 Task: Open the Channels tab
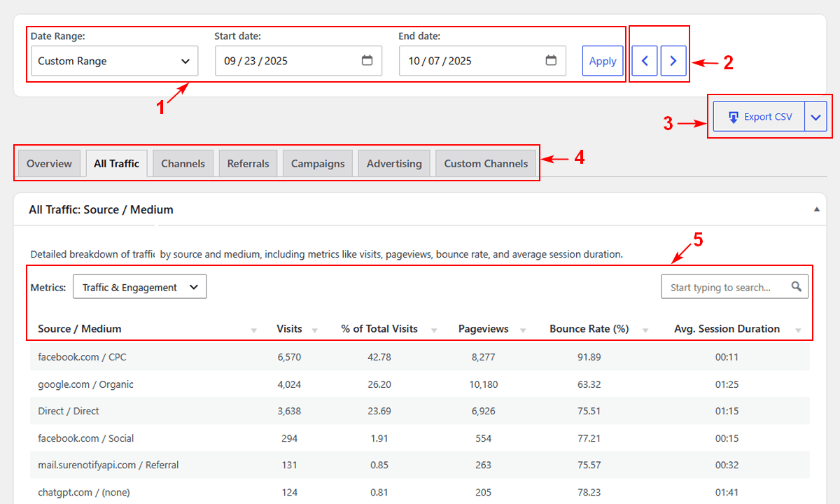(x=183, y=163)
